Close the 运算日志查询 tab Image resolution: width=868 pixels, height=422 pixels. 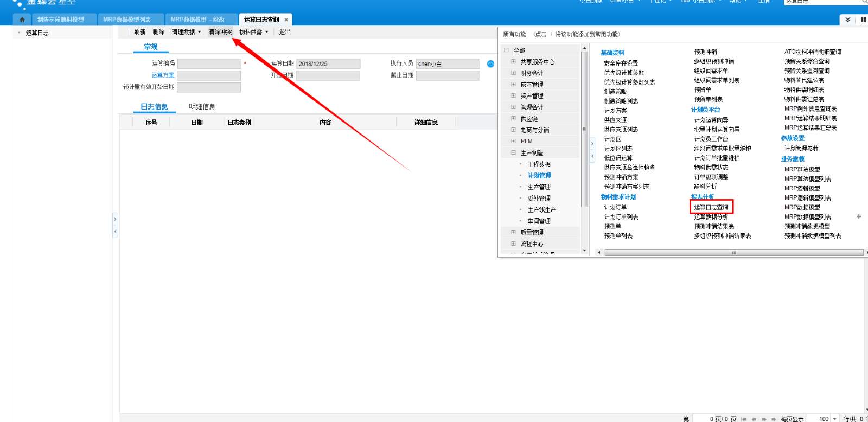coord(286,20)
